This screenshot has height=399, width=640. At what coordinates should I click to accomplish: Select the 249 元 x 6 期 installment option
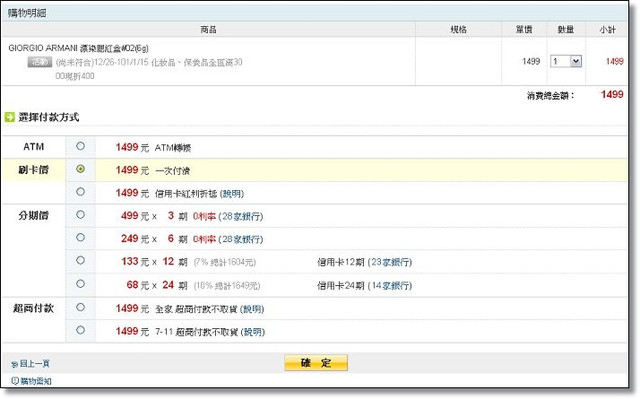(80, 237)
